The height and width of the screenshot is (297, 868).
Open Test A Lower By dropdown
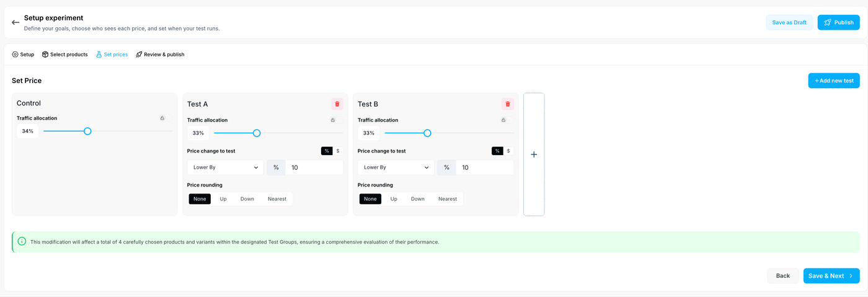point(225,167)
